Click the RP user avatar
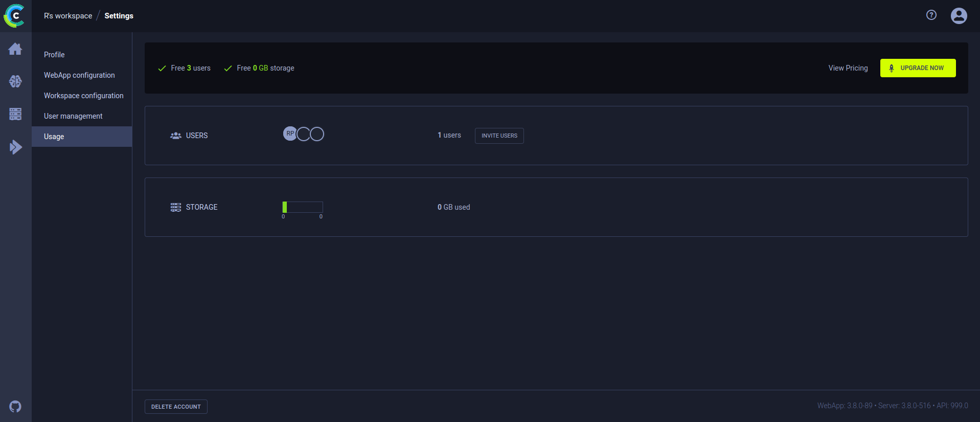Viewport: 980px width, 422px height. [290, 134]
